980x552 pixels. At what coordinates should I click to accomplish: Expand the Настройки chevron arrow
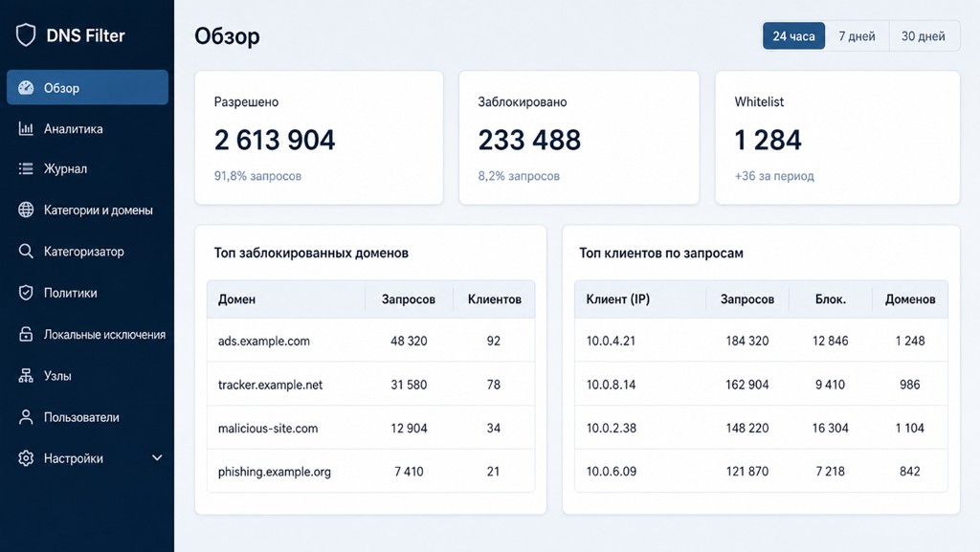pos(157,457)
